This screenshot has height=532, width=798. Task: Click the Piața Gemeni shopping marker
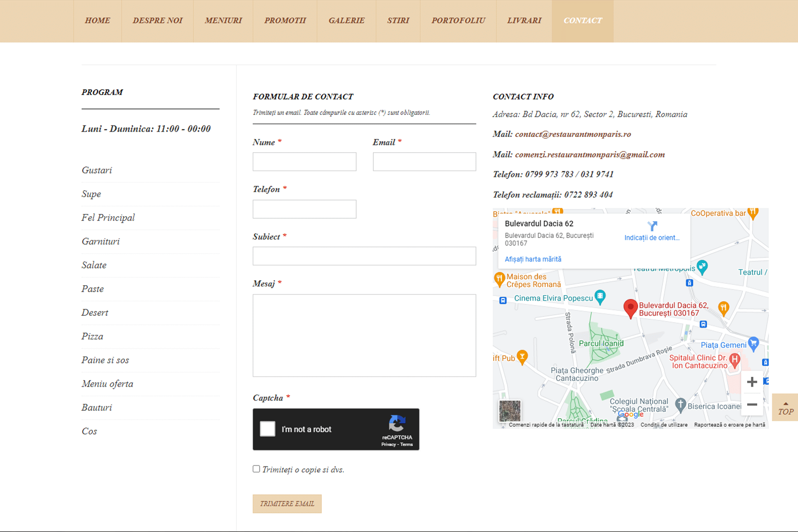[753, 343]
